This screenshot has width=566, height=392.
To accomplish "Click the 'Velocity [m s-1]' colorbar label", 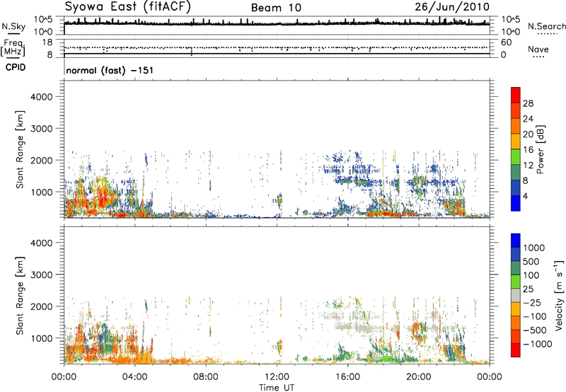I will click(x=559, y=295).
